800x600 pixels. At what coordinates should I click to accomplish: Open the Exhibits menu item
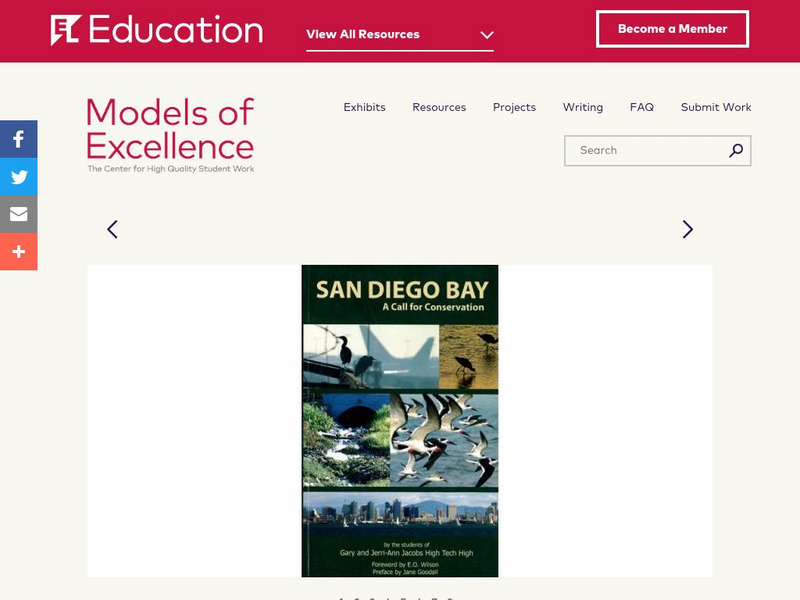pyautogui.click(x=364, y=107)
